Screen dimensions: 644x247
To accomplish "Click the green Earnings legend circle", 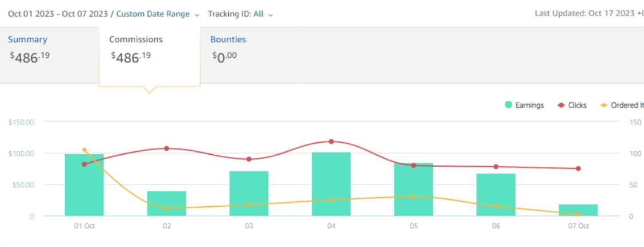I will tap(508, 105).
